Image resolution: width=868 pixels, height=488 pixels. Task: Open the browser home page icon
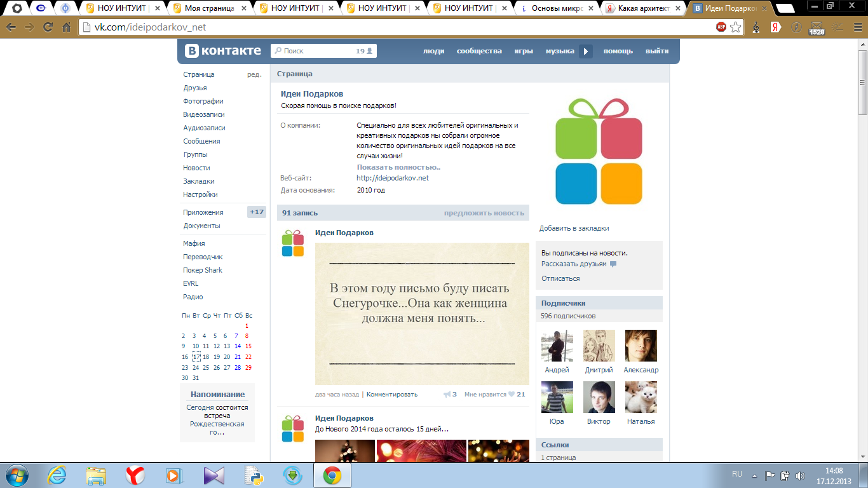click(66, 27)
